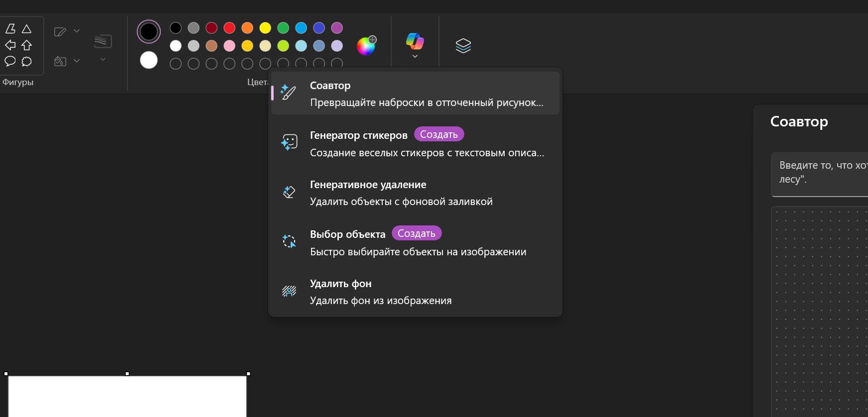Pick the yellow color swatch
868x417 pixels.
(x=265, y=28)
